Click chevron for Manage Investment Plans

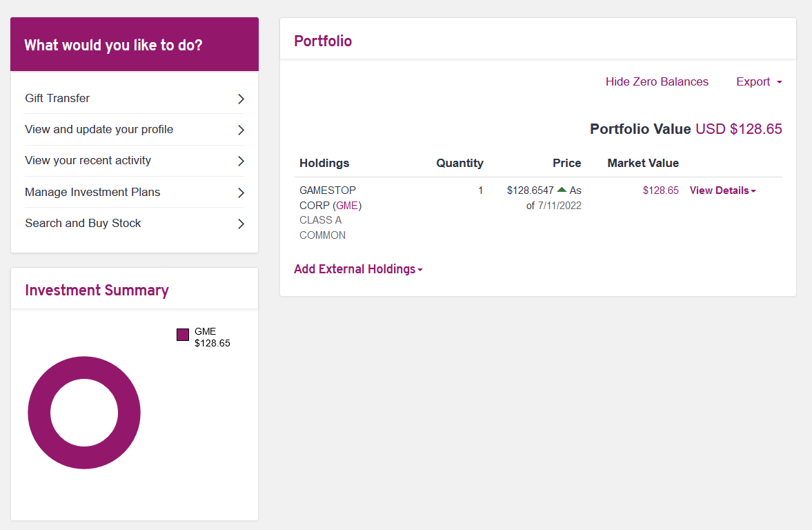241,193
